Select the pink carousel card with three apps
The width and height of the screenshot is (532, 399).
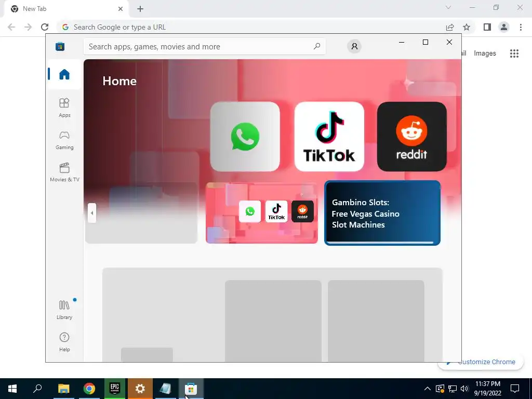[262, 213]
